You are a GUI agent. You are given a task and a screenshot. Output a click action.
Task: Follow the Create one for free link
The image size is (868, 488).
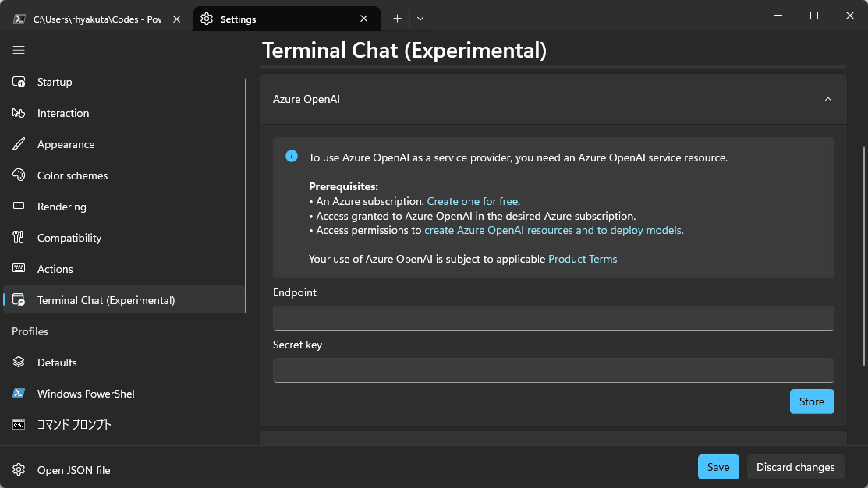pos(472,201)
